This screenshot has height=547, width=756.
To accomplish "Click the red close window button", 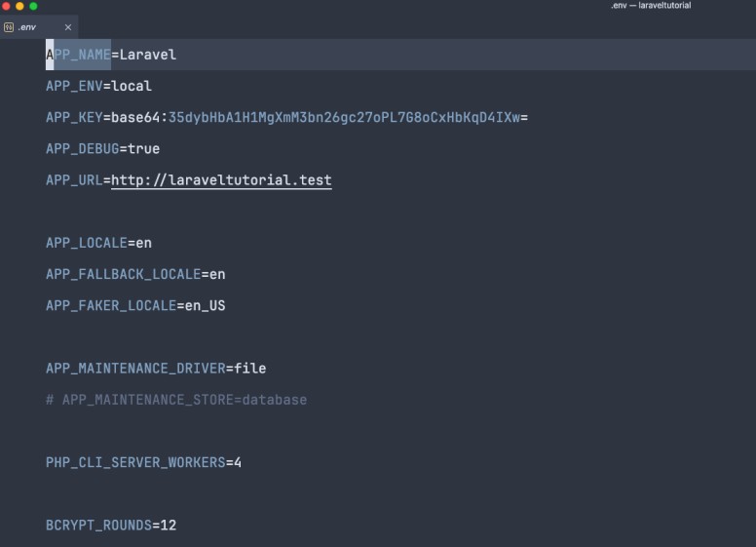I will 6,6.
